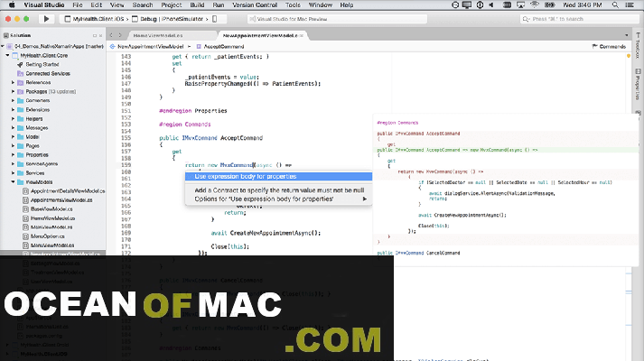Click the volume icon in the menu bar
The image size is (644, 361).
click(492, 5)
